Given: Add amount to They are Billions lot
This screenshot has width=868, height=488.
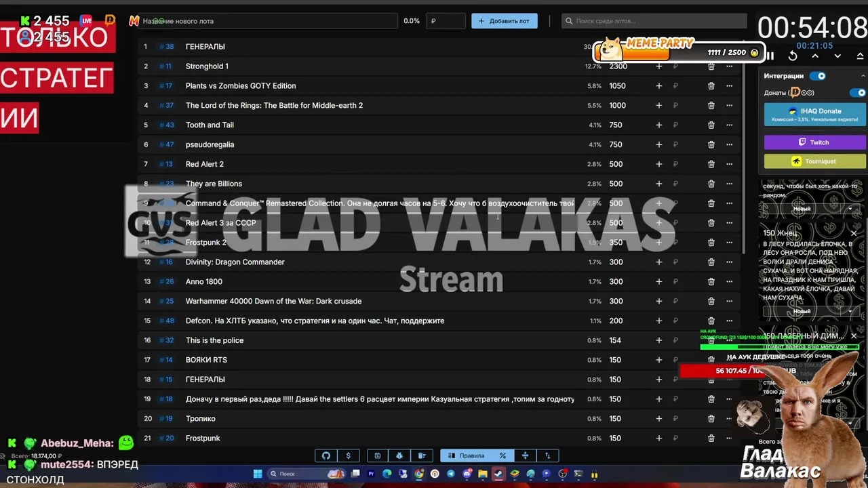Looking at the screenshot, I should pos(658,184).
